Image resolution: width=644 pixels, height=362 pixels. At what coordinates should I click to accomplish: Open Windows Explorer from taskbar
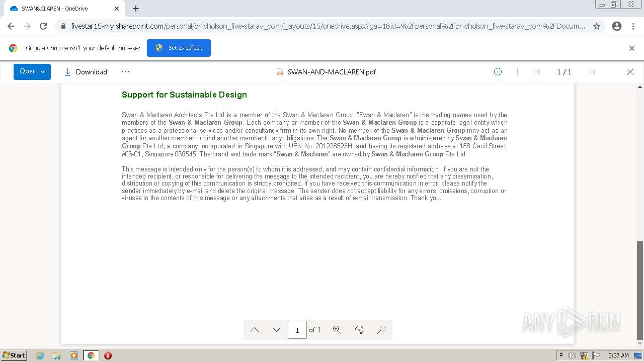(57, 355)
